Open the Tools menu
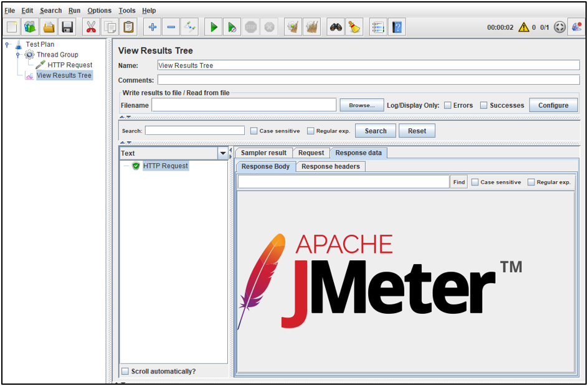The width and height of the screenshot is (588, 386). pos(127,11)
